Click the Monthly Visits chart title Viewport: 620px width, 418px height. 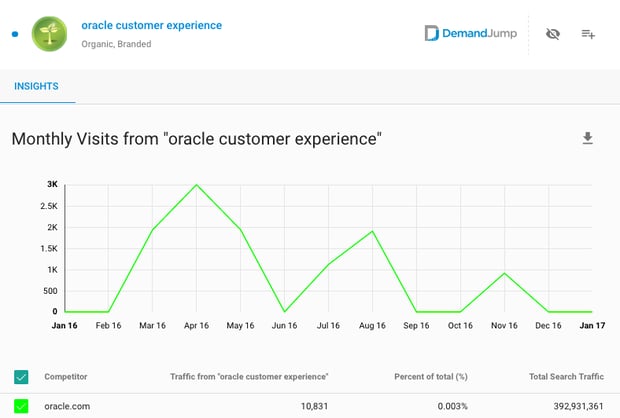pyautogui.click(x=197, y=139)
